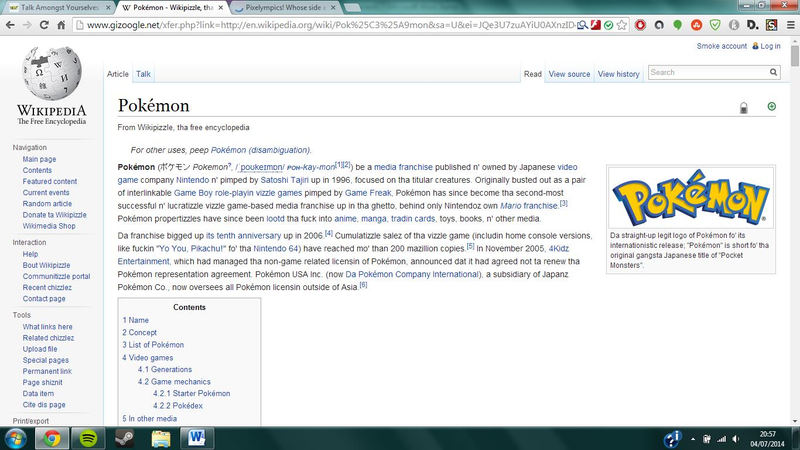The width and height of the screenshot is (800, 450).
Task: Click the orange StumbleUpon extension icon
Action: [x=696, y=25]
